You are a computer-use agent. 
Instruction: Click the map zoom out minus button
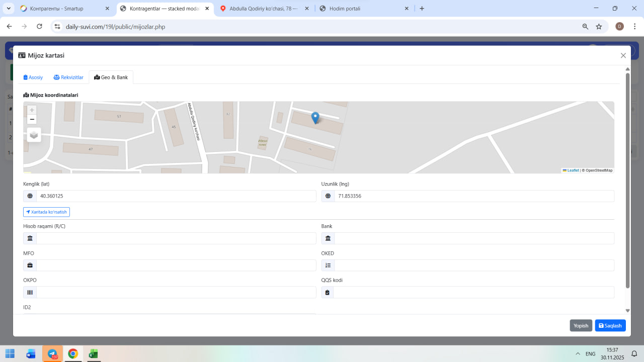(x=32, y=119)
